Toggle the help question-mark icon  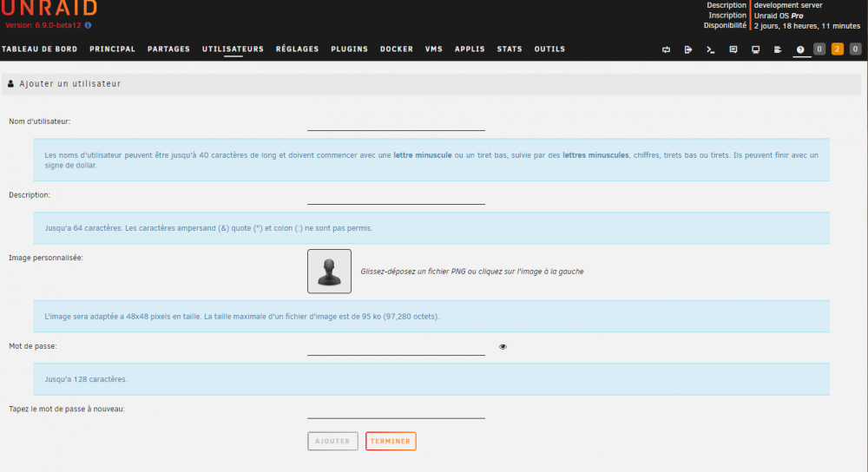[x=800, y=49]
